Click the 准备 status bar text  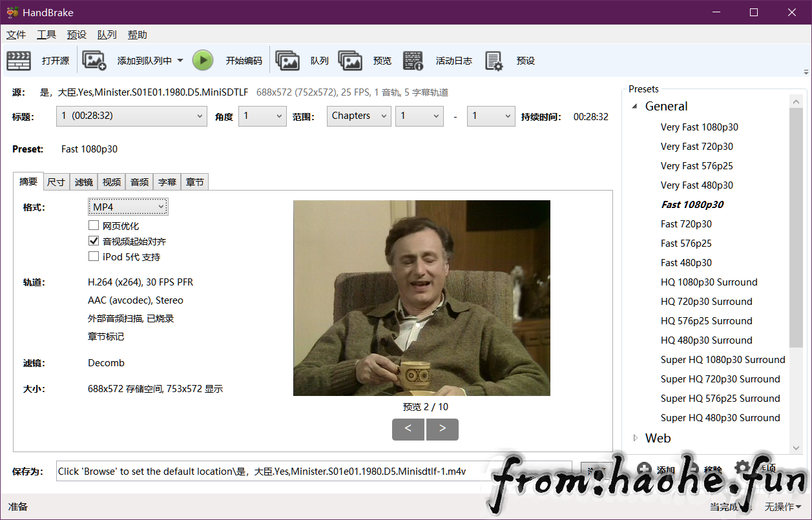tap(18, 507)
